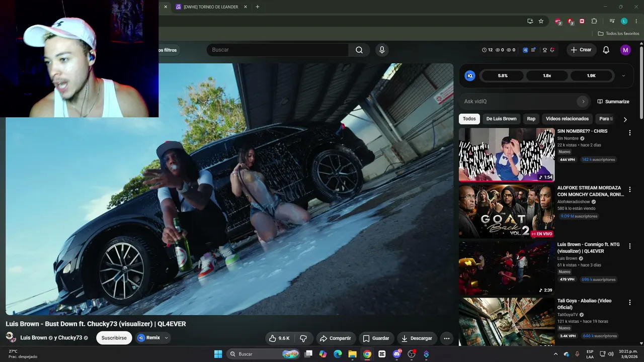
Task: Open vidIQ list icon with blue dot
Action: pos(533,50)
